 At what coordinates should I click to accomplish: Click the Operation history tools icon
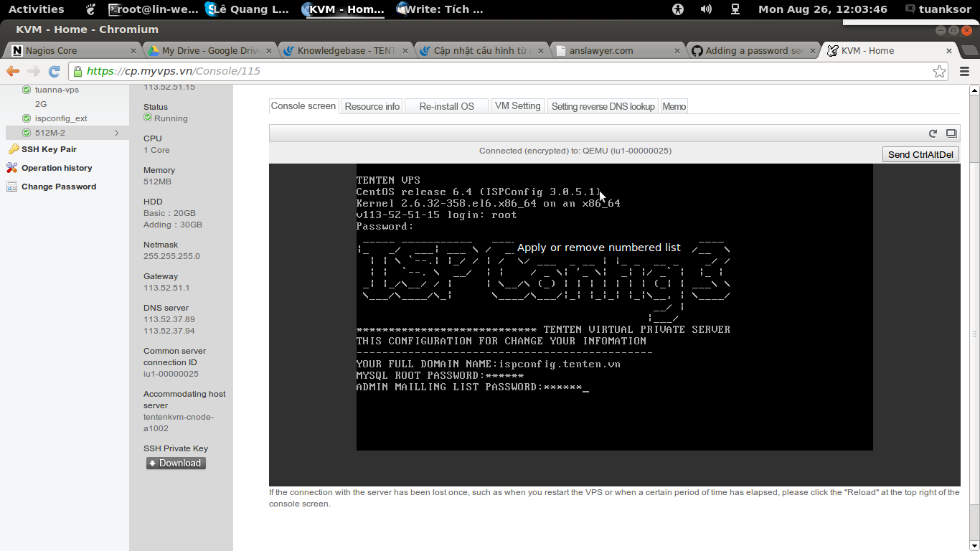click(x=12, y=168)
